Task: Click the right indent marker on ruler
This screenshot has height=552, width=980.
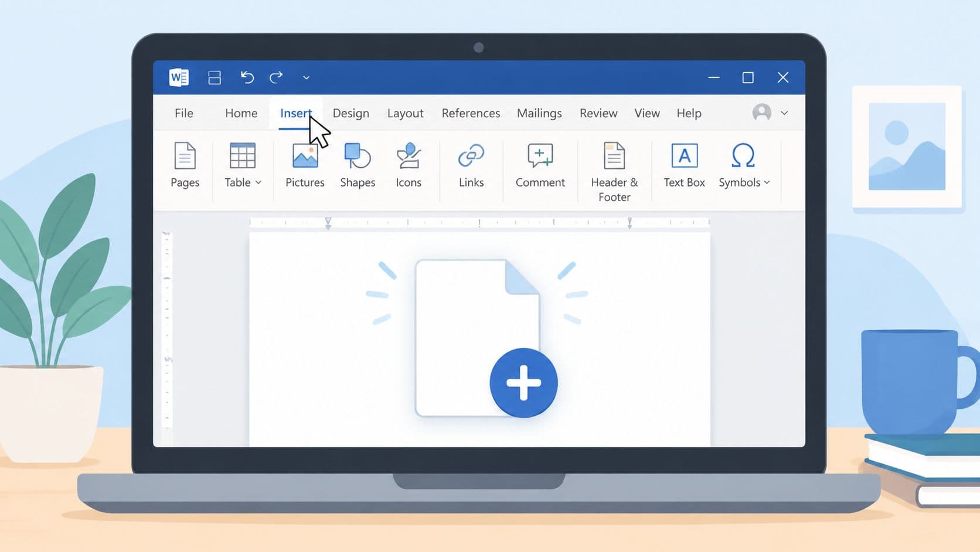Action: pyautogui.click(x=629, y=223)
